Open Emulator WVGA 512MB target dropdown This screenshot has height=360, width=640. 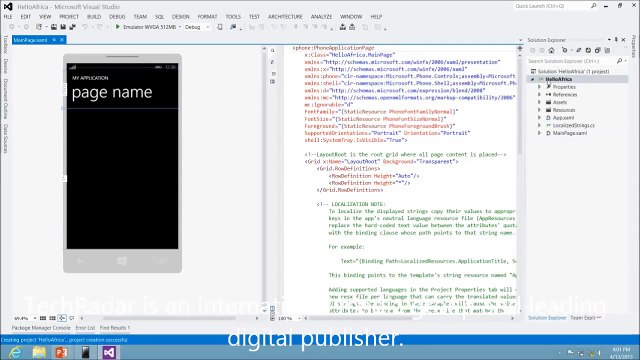pos(180,27)
